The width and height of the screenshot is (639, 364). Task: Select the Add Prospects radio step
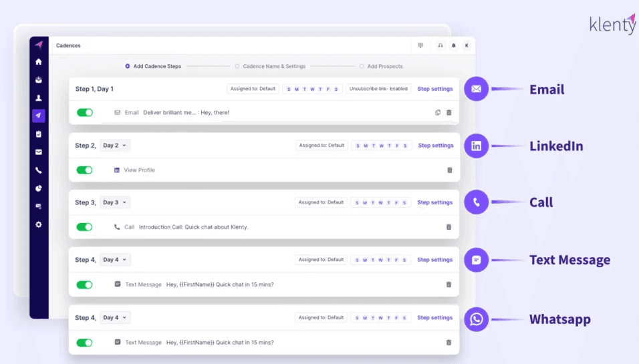tap(362, 66)
